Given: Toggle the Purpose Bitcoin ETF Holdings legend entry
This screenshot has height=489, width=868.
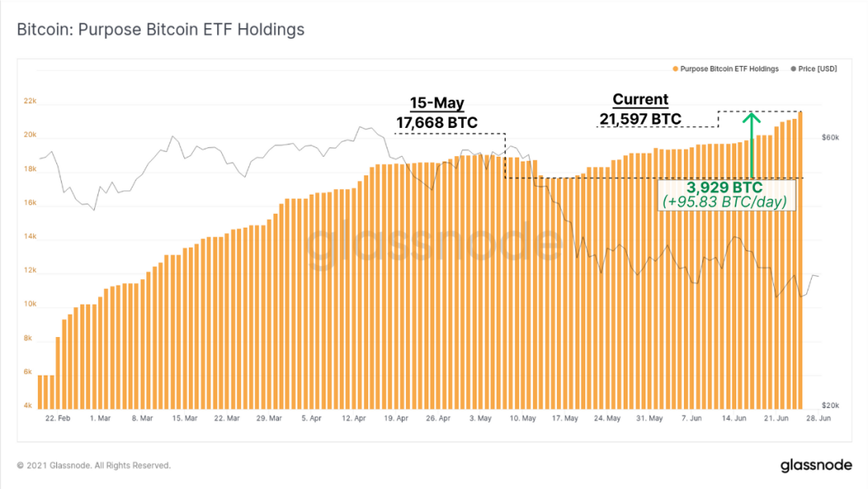Looking at the screenshot, I should (x=725, y=68).
